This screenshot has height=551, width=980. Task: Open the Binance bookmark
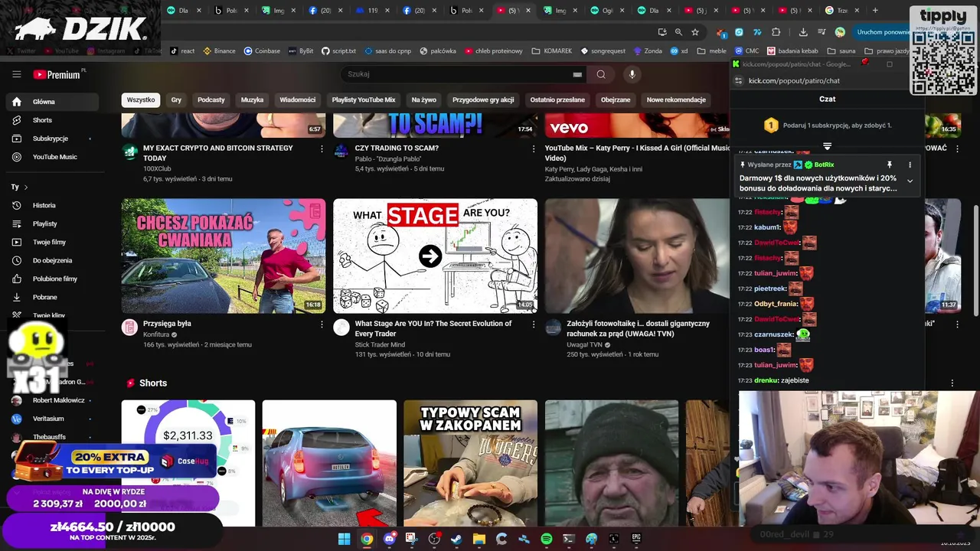click(219, 51)
